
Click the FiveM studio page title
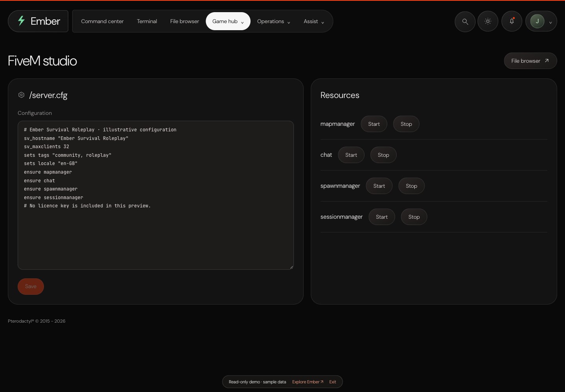pos(42,61)
